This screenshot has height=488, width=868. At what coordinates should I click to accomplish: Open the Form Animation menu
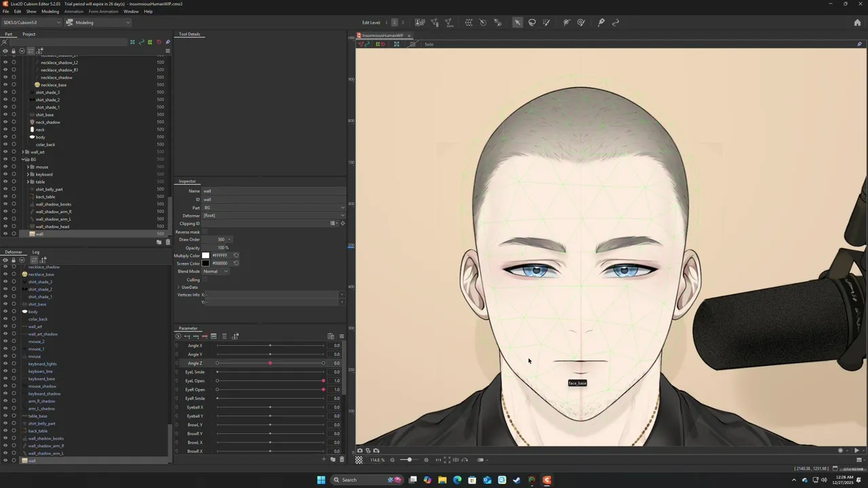104,12
